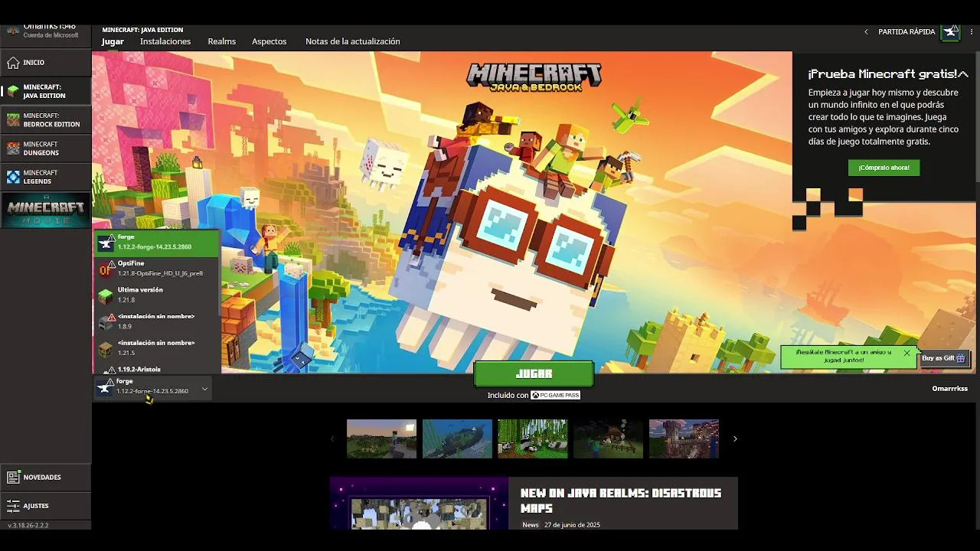Open the pandas screenshot thumbnail

coord(533,439)
